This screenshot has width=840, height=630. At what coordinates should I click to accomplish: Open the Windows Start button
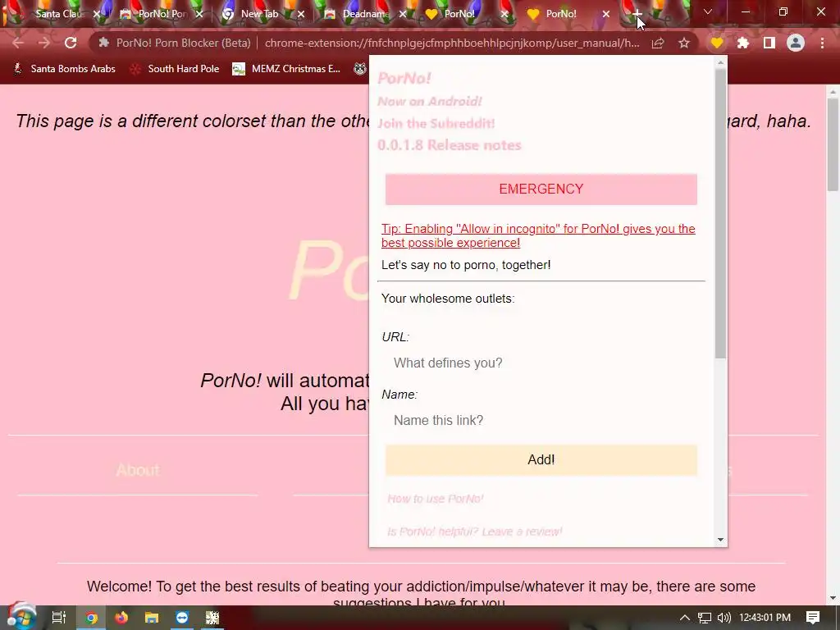pyautogui.click(x=21, y=617)
